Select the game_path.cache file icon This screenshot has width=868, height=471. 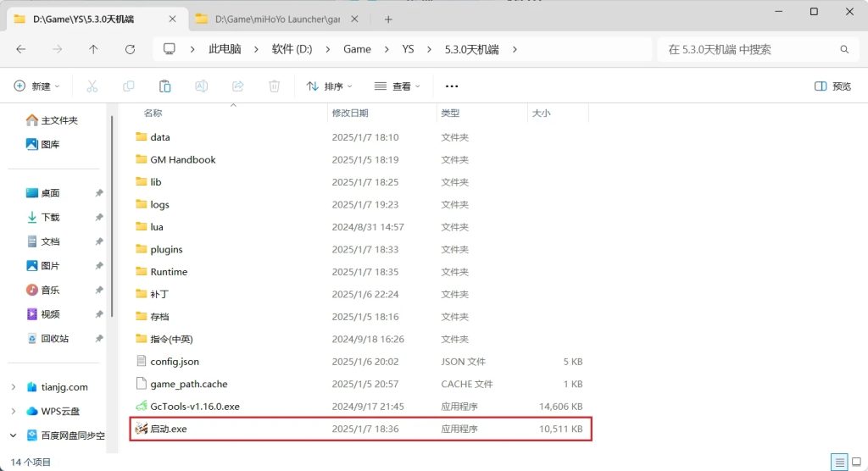pyautogui.click(x=142, y=384)
